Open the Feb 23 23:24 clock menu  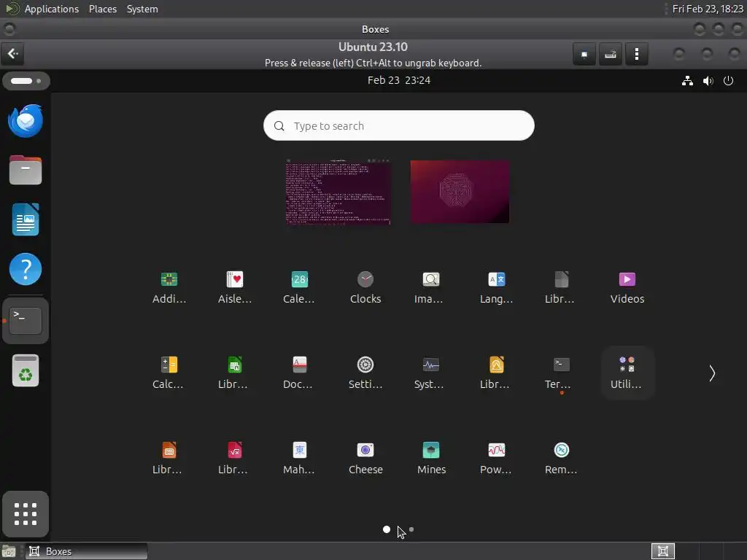[x=399, y=80]
